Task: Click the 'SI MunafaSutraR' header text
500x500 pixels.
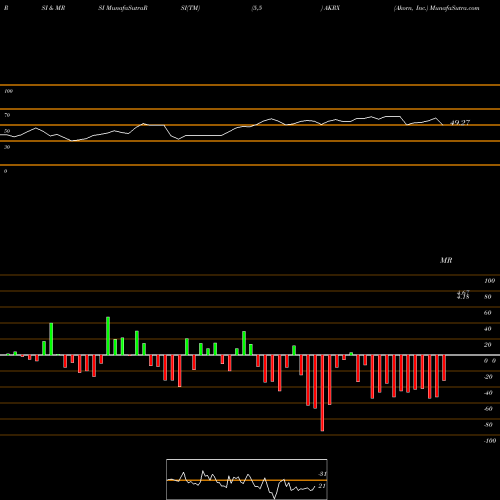Action: pyautogui.click(x=123, y=8)
